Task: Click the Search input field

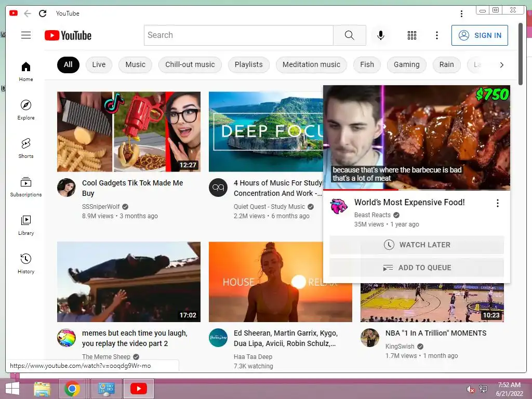Action: [x=238, y=35]
